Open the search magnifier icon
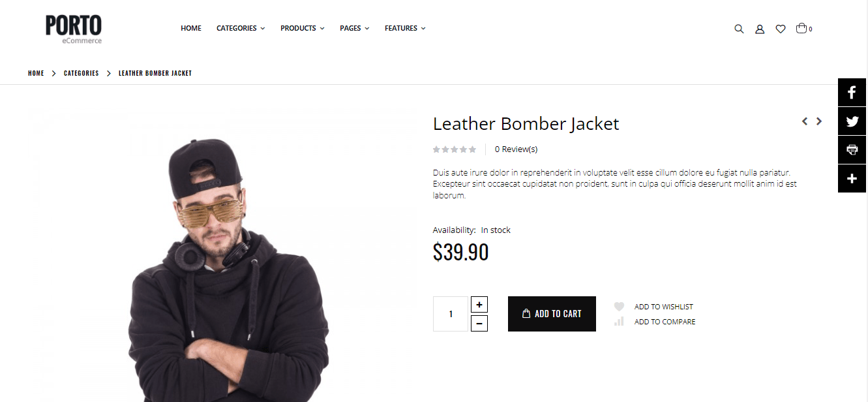Screen dimensions: 868x402 (739, 29)
